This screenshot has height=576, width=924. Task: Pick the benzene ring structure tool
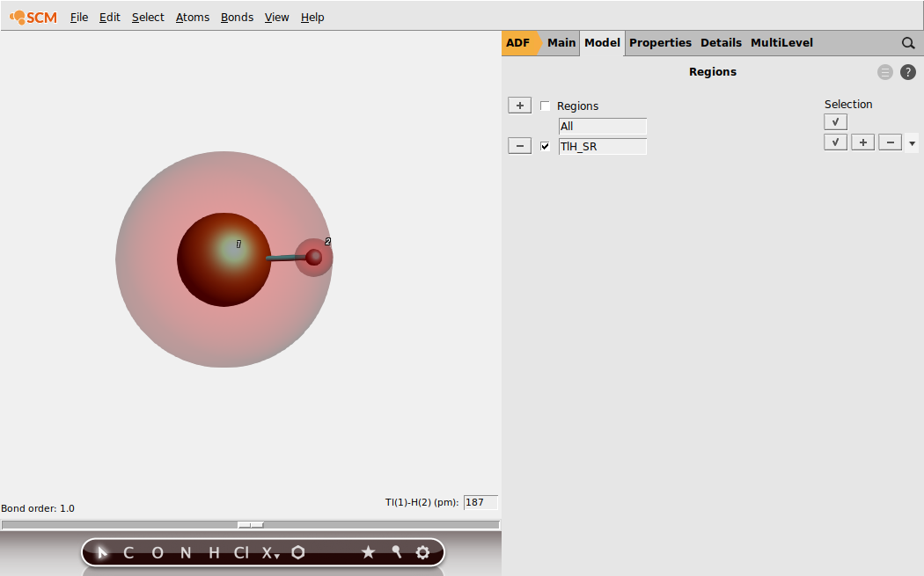(x=297, y=552)
